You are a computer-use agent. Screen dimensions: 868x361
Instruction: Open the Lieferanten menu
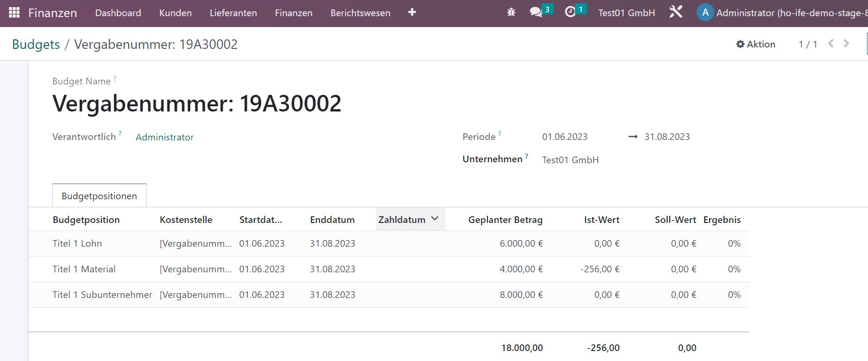[x=233, y=13]
